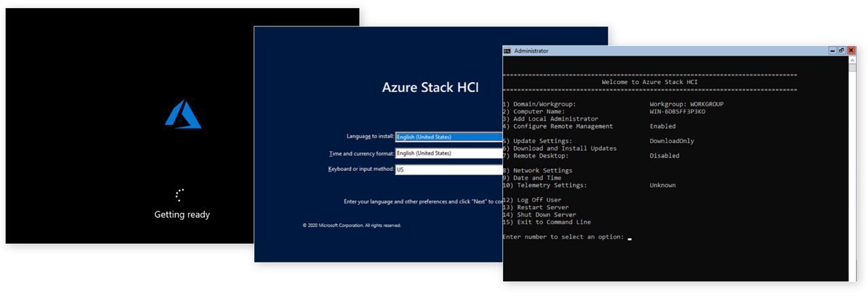Click the 'Exit to Command Line' console option
This screenshot has height=297, width=868.
pos(547,222)
